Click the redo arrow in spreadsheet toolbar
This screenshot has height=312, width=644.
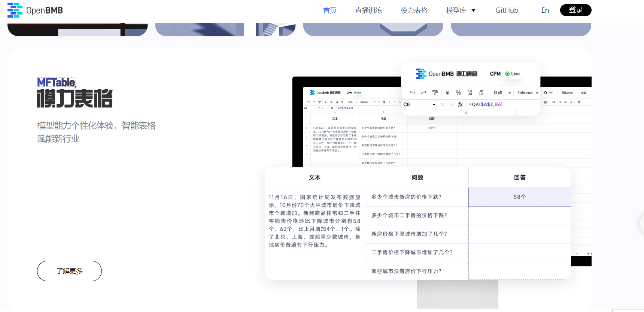[x=424, y=93]
